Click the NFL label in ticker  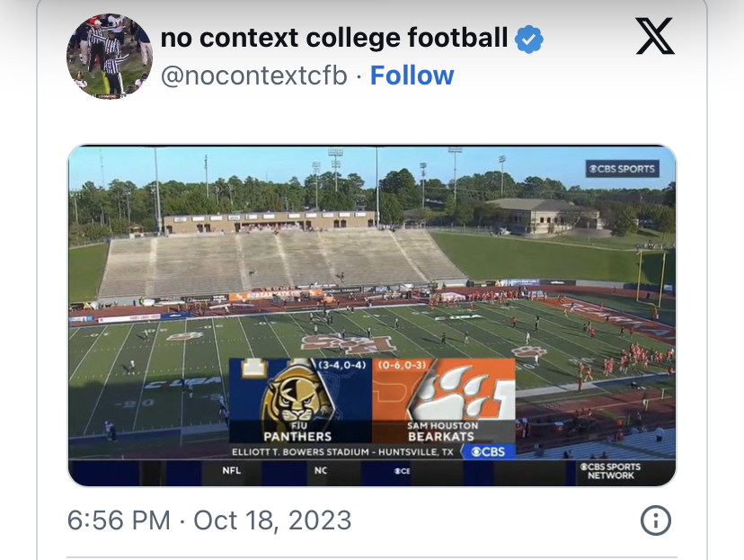coord(232,470)
